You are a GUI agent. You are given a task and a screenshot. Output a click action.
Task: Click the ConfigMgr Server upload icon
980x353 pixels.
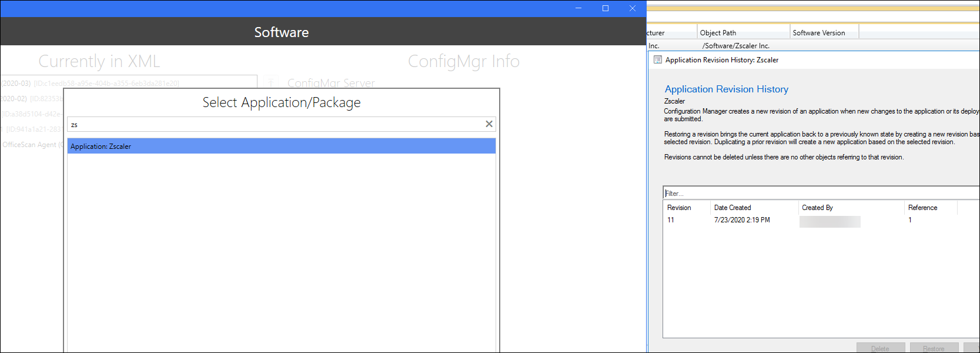pyautogui.click(x=271, y=82)
